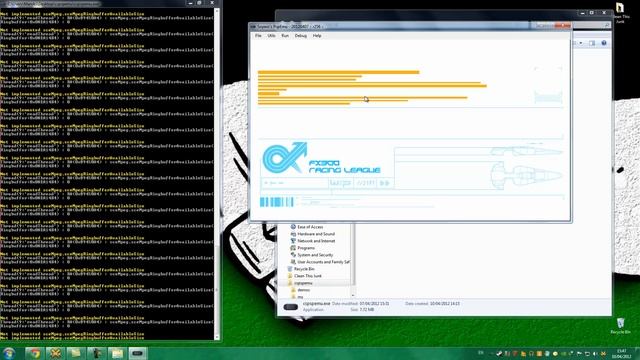The height and width of the screenshot is (360, 640).
Task: Open the Debug menu in the emulator window
Action: click(301, 36)
